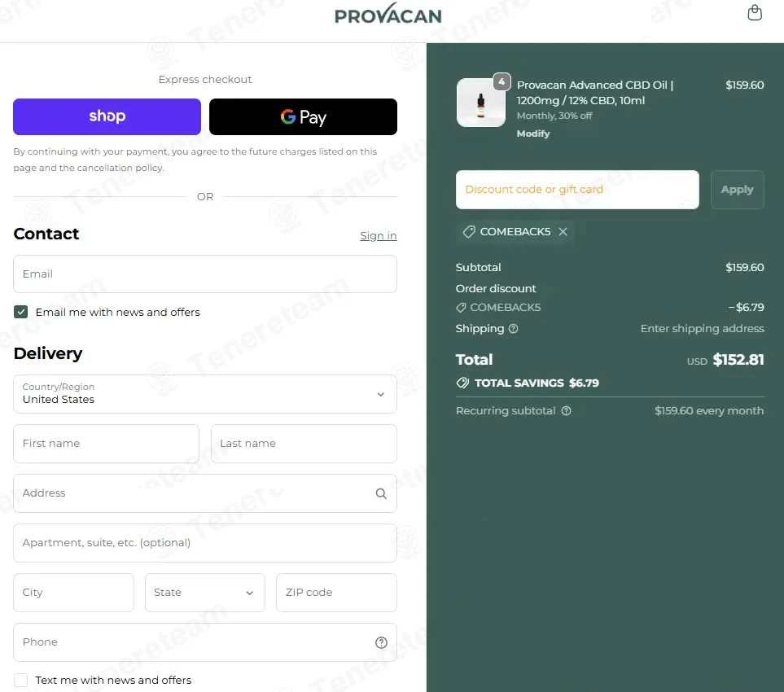Click the Provacan logo
This screenshot has width=784, height=692.
(388, 14)
